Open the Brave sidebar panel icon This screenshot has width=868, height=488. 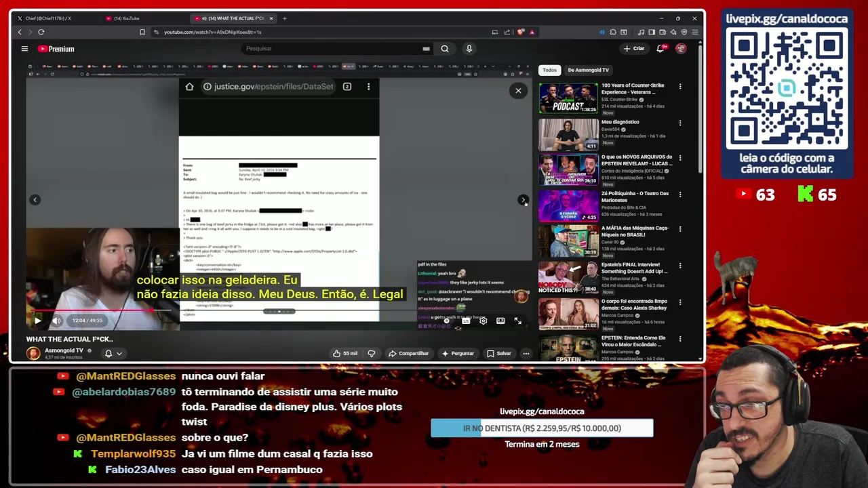(652, 32)
